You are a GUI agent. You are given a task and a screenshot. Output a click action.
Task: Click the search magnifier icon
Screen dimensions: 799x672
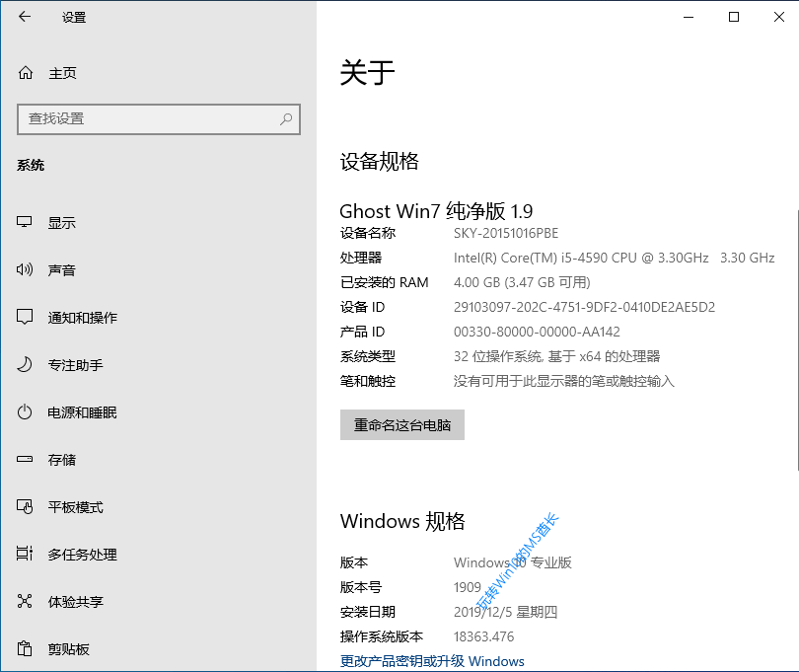pyautogui.click(x=286, y=119)
